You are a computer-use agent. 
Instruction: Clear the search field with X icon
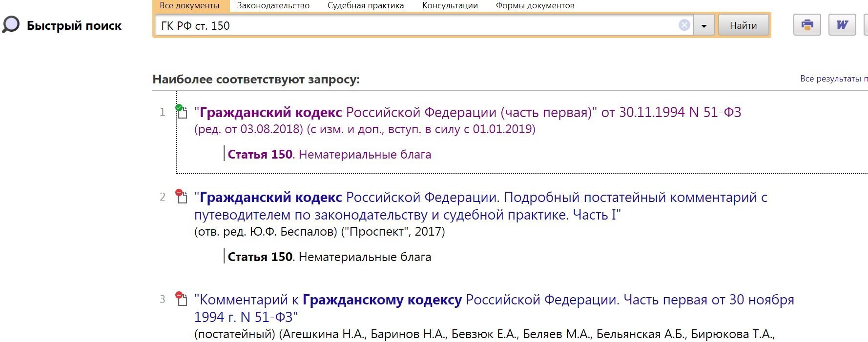[684, 25]
